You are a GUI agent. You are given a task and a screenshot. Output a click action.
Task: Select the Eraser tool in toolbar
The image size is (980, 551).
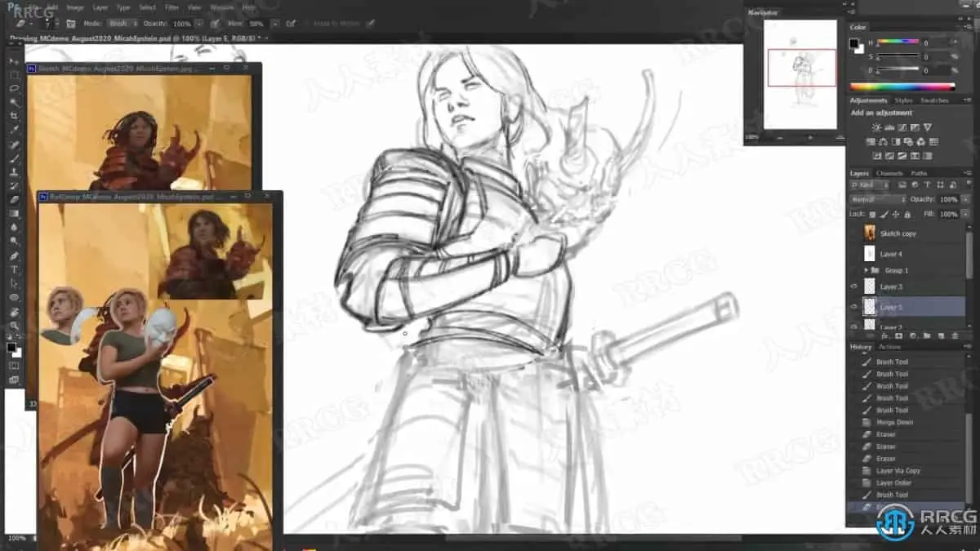coord(15,200)
